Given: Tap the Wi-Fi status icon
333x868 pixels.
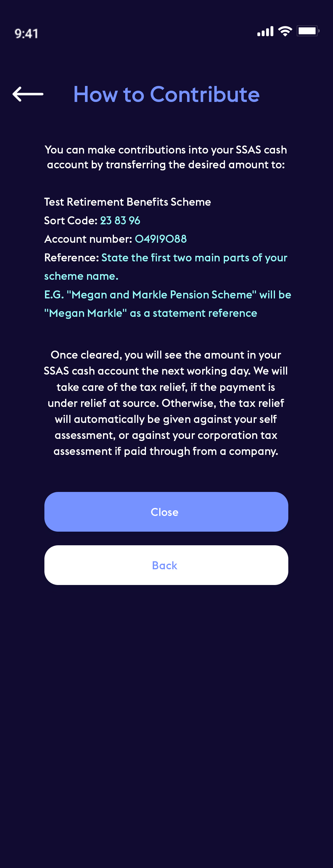Looking at the screenshot, I should point(285,31).
